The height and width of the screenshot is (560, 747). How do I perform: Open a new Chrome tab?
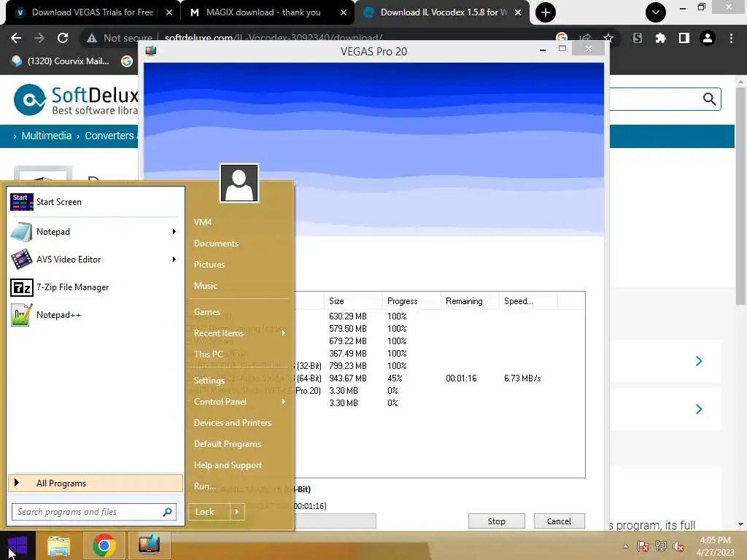point(546,12)
